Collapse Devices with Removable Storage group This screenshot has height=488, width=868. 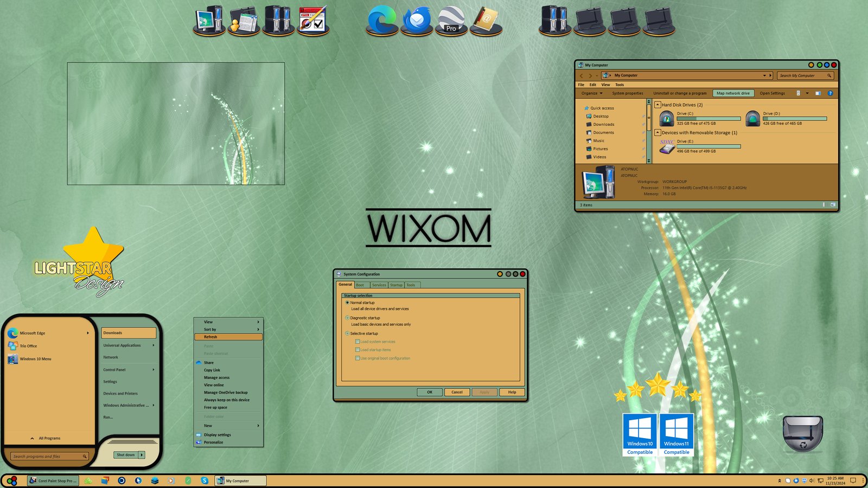click(658, 132)
